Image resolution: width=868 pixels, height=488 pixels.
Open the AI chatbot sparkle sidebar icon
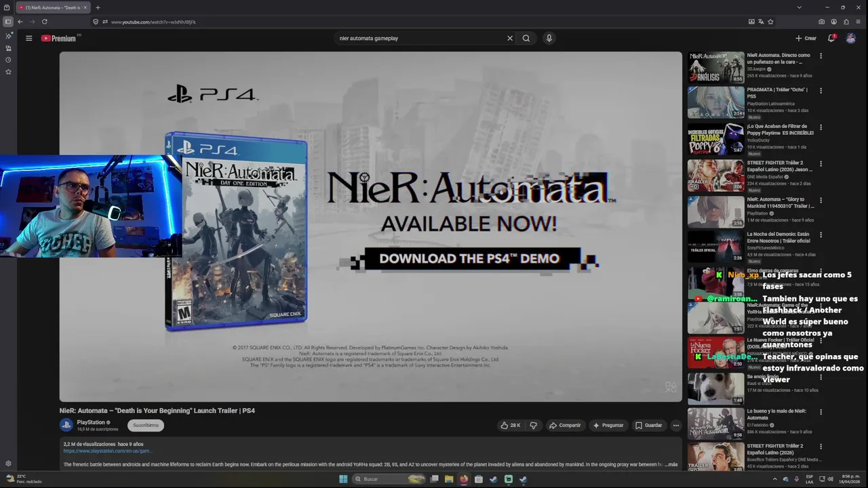pos(8,36)
